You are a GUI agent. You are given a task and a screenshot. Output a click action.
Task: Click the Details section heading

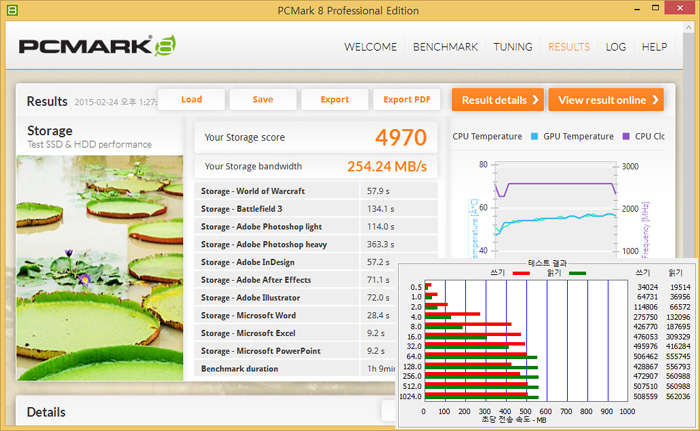[x=46, y=412]
